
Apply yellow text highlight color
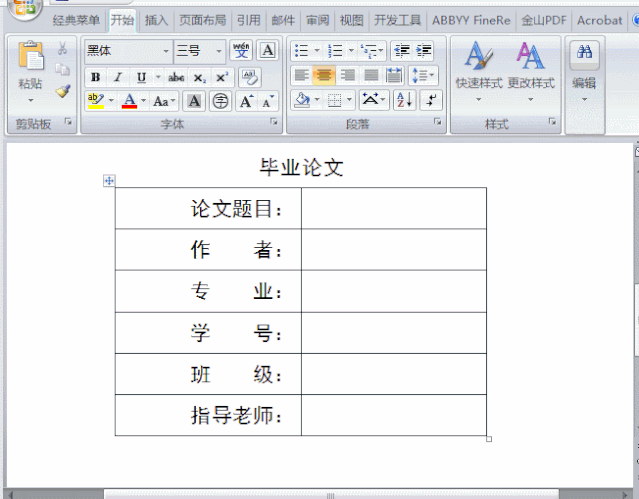pyautogui.click(x=96, y=101)
